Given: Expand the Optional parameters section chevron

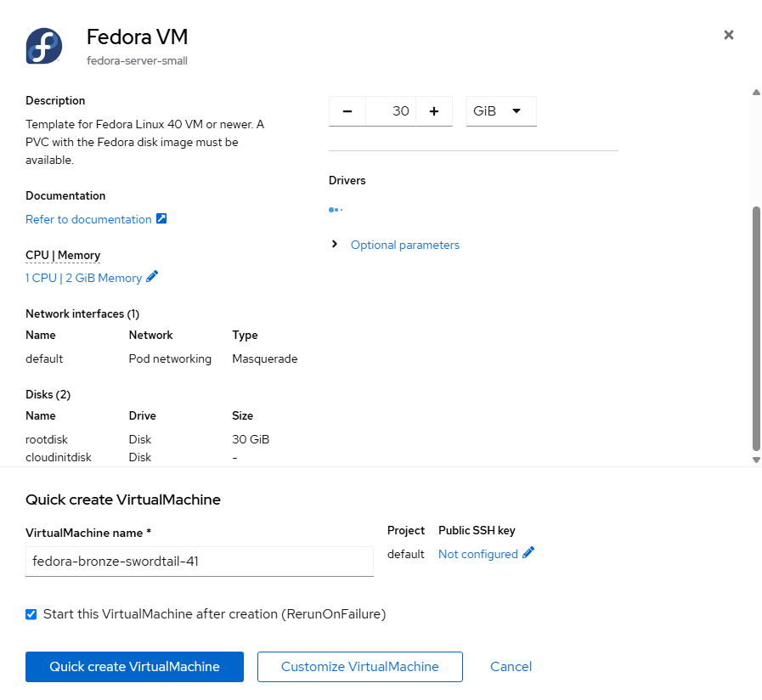Looking at the screenshot, I should [x=335, y=244].
